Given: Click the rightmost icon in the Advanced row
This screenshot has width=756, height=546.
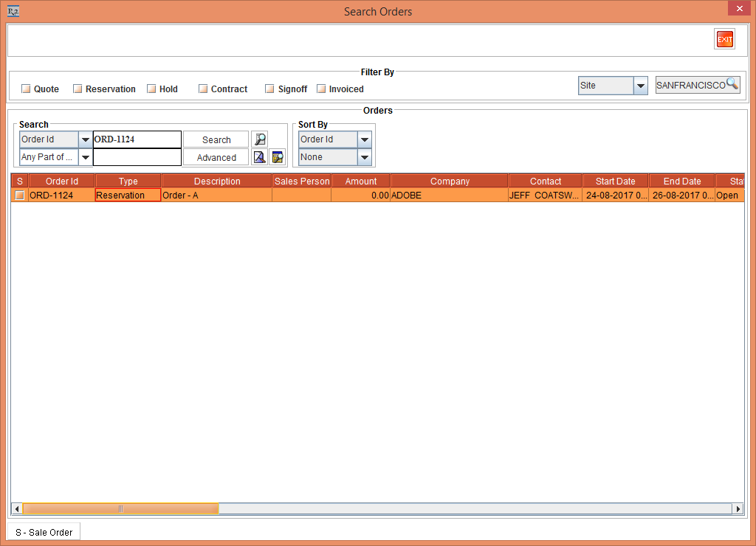Looking at the screenshot, I should [278, 157].
